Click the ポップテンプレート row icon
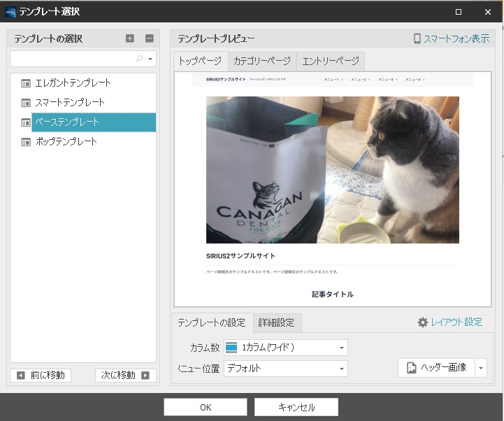The width and height of the screenshot is (504, 421). tap(26, 142)
